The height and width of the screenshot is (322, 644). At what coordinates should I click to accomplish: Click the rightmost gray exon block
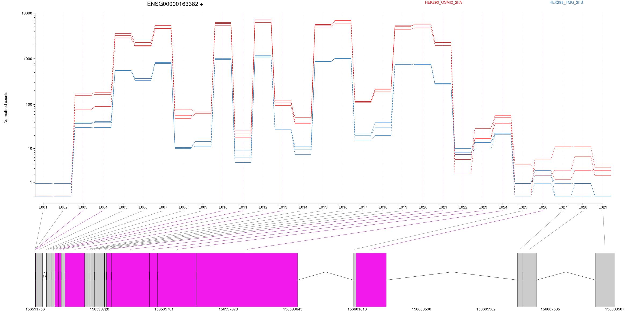605,280
